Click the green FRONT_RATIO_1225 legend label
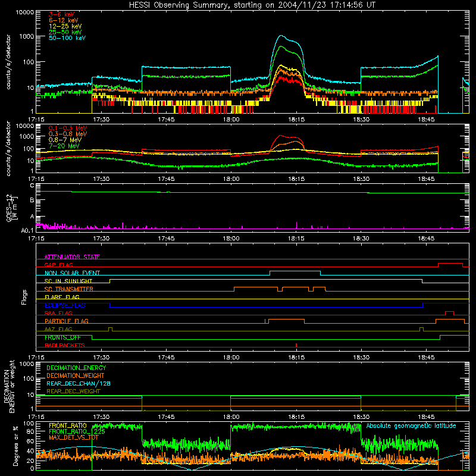 click(x=77, y=431)
